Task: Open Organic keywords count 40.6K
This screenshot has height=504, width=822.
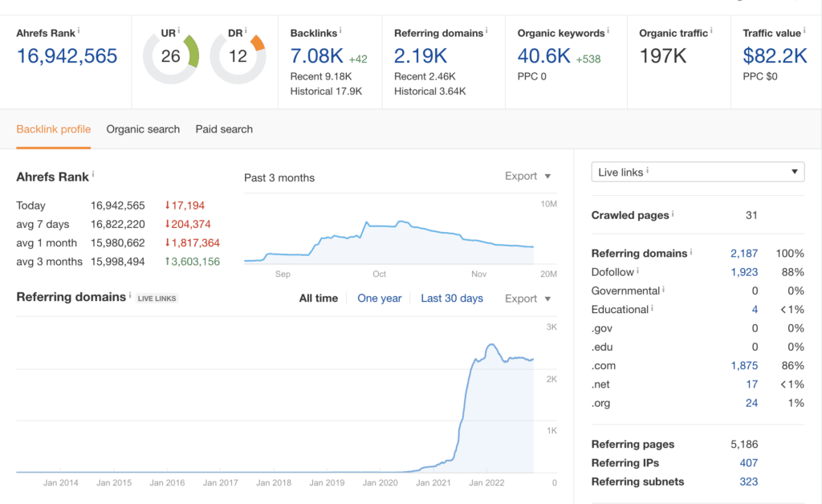Action: point(543,56)
